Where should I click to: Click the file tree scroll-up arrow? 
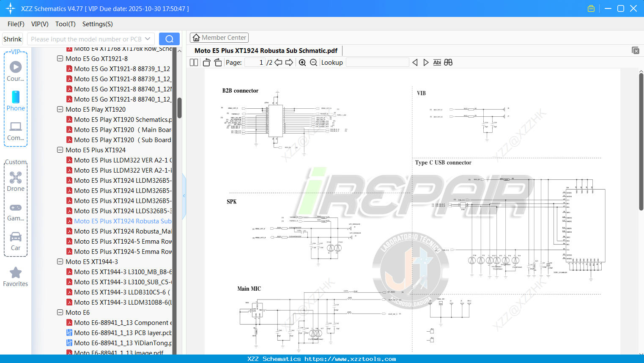(179, 51)
